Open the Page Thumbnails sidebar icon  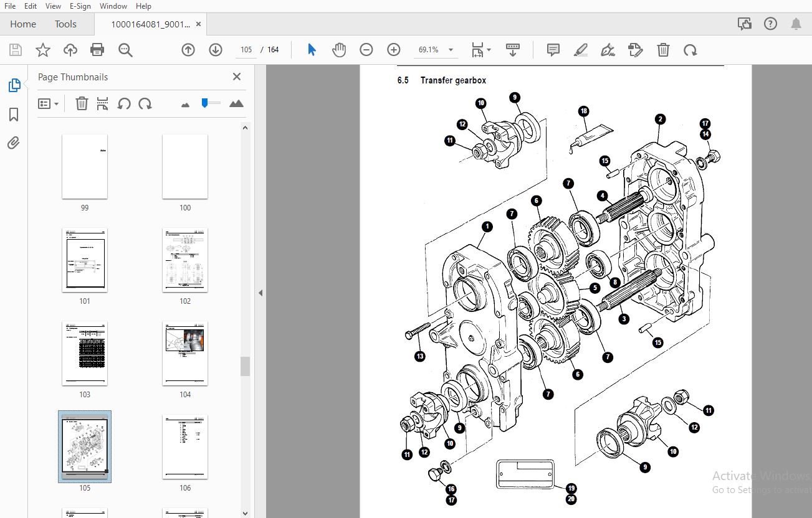(x=14, y=85)
